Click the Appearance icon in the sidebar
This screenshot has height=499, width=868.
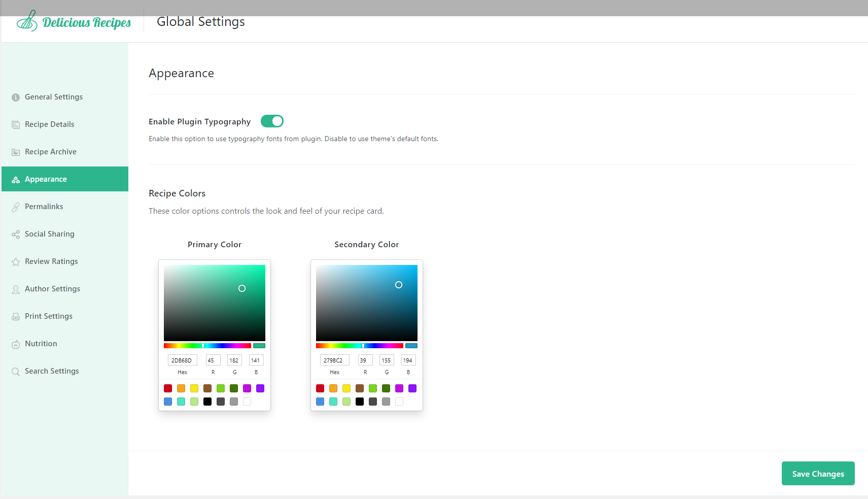tap(16, 179)
